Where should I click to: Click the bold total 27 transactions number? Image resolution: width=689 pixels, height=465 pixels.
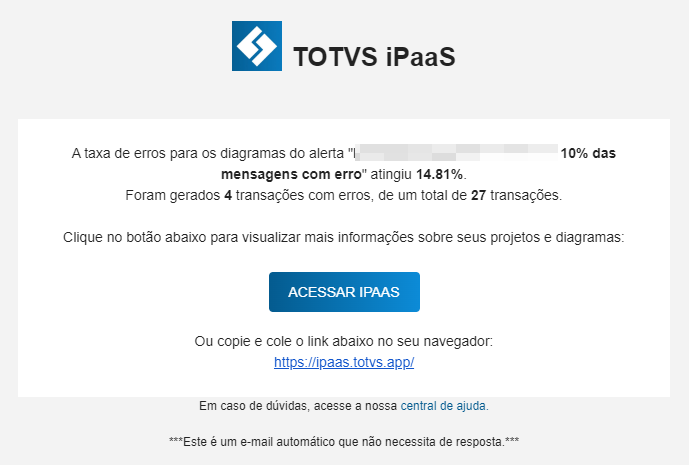(479, 195)
